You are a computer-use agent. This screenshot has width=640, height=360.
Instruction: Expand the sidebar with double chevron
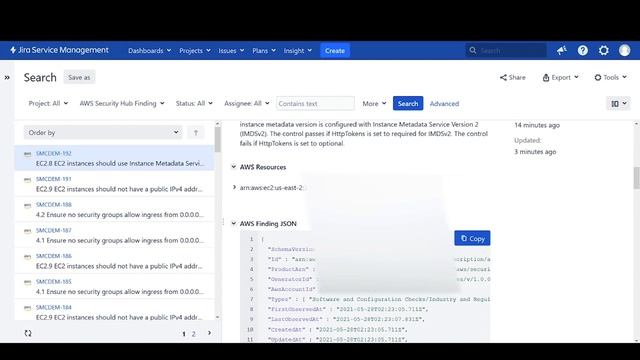pos(7,77)
